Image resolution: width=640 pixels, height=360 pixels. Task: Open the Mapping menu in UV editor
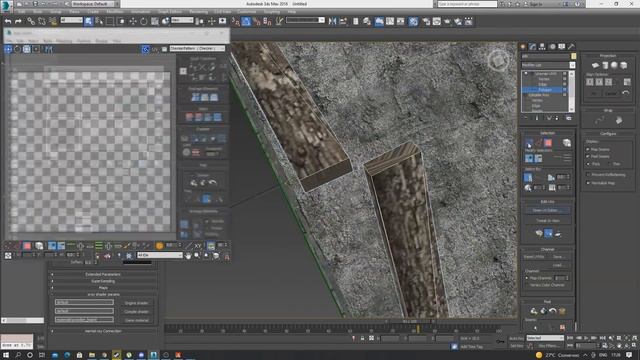(64, 41)
